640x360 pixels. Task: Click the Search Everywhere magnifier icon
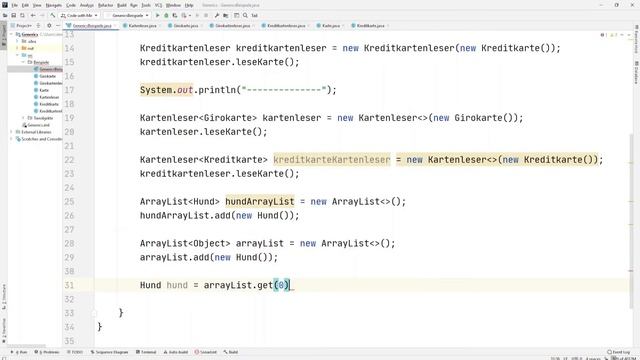click(x=245, y=16)
